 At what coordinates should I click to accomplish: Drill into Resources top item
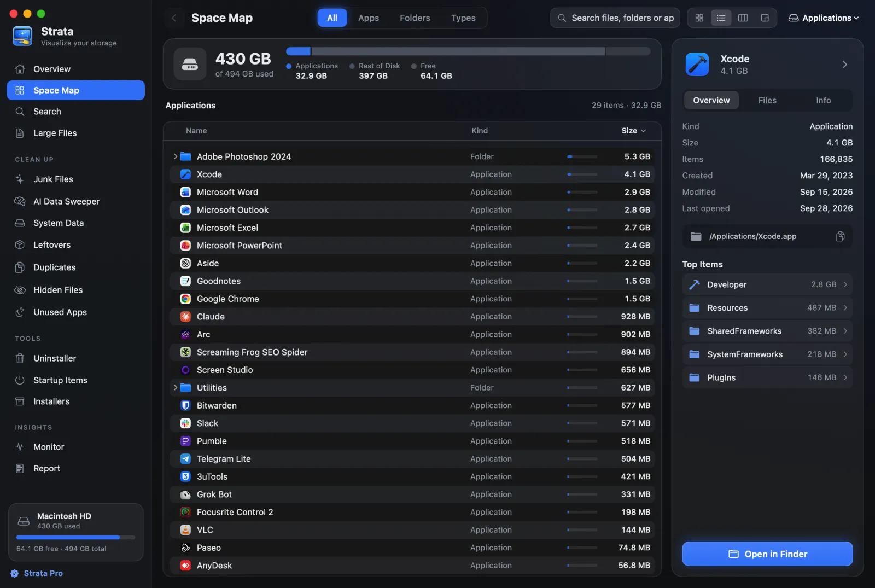[767, 308]
